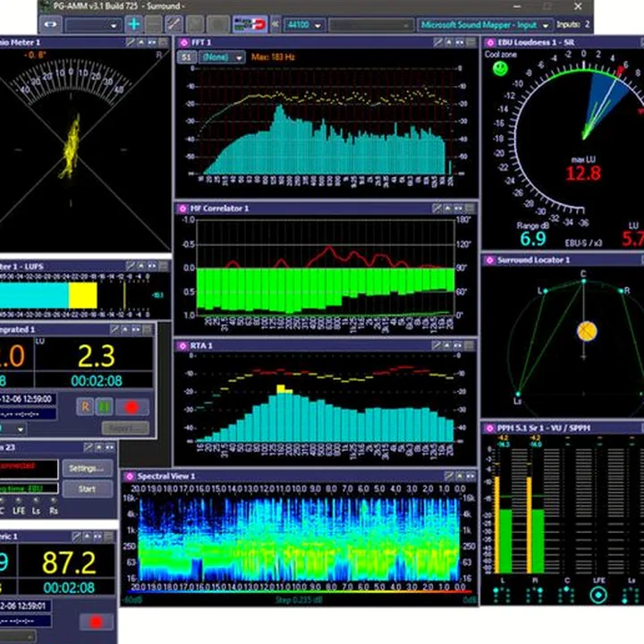Click the double-arrow icon on Integrated 1 panel

pyautogui.click(x=136, y=329)
